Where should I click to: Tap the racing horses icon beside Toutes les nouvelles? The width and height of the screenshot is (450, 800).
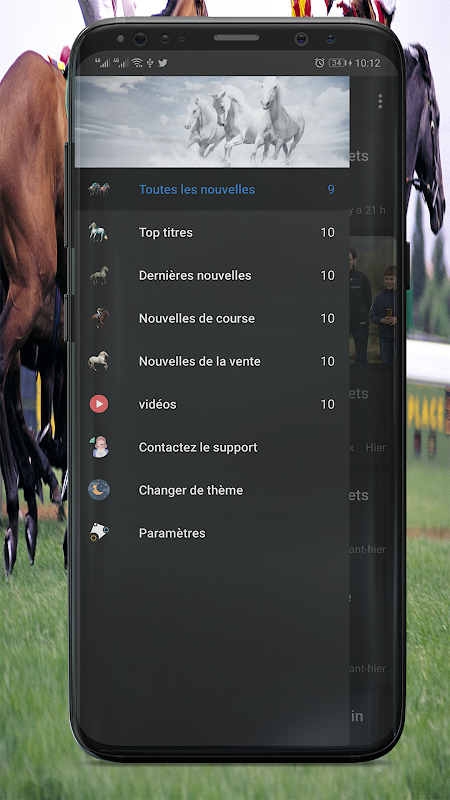[x=99, y=189]
